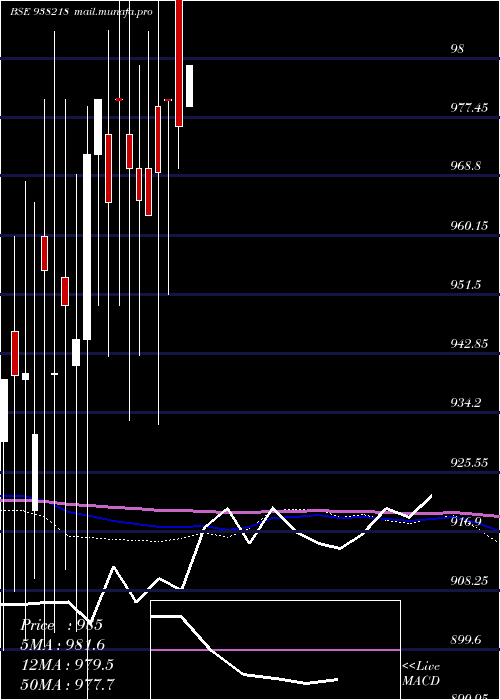
Task: Click the Price value readout
Action: (62, 625)
